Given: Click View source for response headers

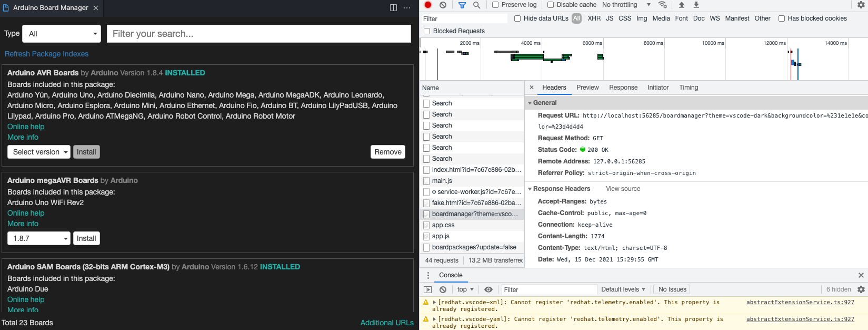Looking at the screenshot, I should click(623, 189).
